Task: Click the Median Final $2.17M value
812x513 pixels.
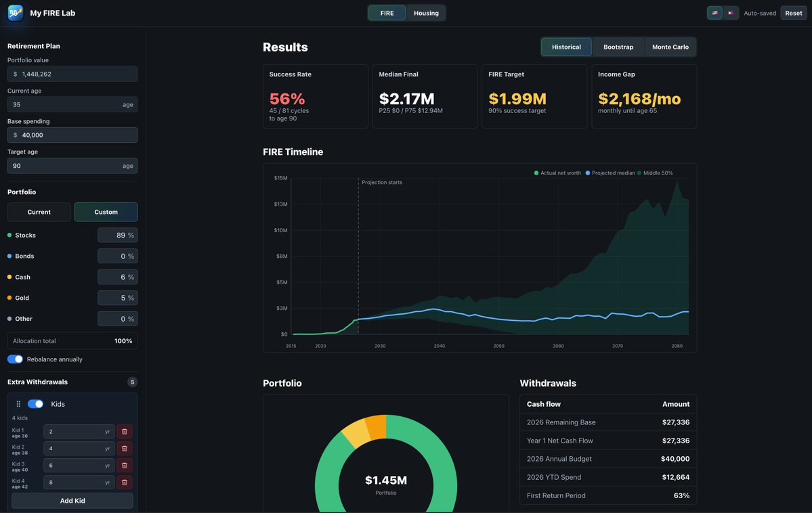Action: 406,98
